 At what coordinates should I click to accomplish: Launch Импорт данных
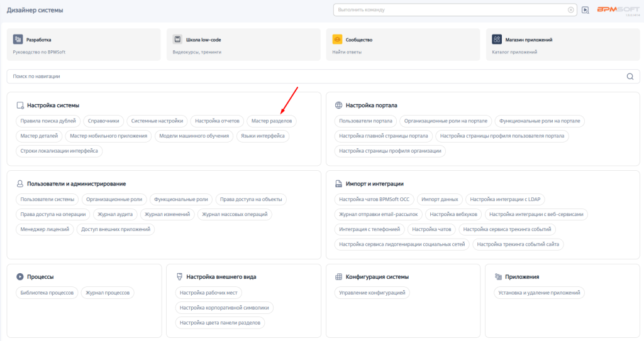[440, 199]
